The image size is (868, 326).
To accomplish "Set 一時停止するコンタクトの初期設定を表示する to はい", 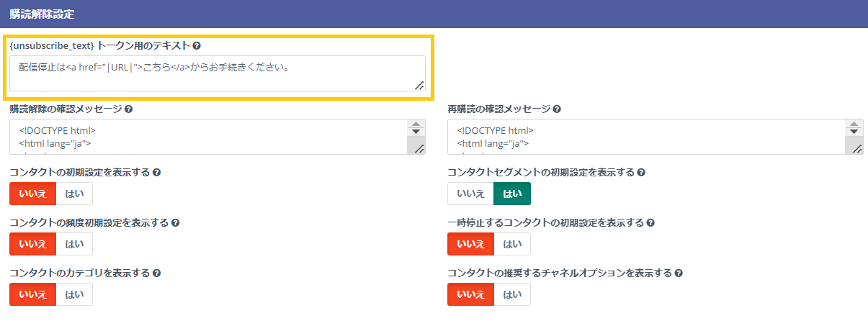I will point(512,244).
